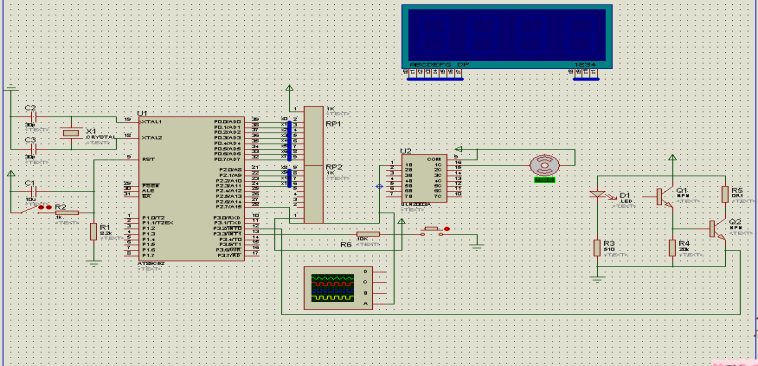Click the X1 crystal component
Screen dimensions: 758x366
71,133
